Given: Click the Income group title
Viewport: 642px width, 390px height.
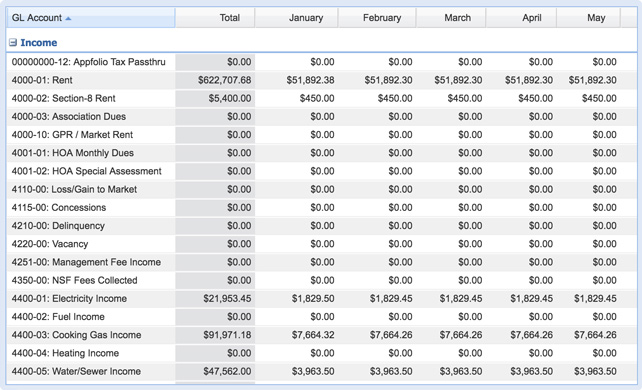Looking at the screenshot, I should point(38,43).
